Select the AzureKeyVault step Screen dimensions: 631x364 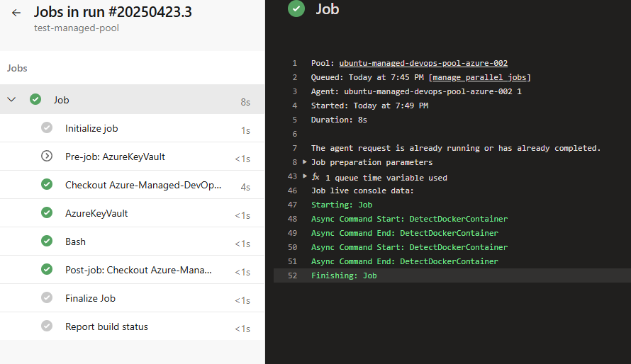[x=96, y=213]
